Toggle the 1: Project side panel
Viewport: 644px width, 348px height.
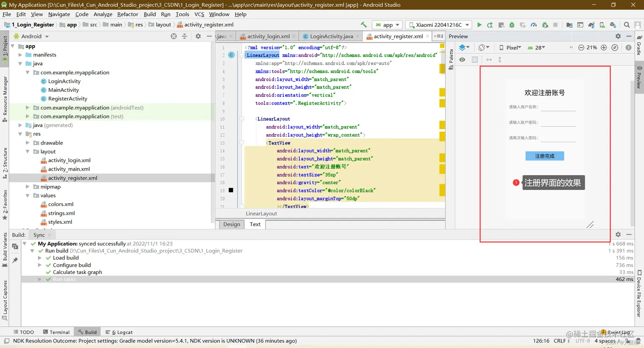(x=5, y=46)
